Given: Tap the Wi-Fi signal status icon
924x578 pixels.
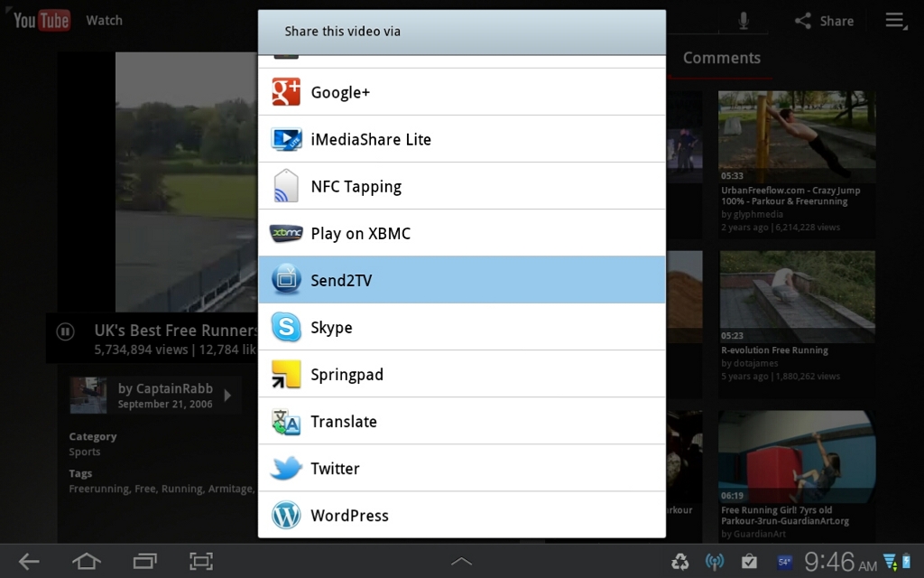Looking at the screenshot, I should coord(889,562).
